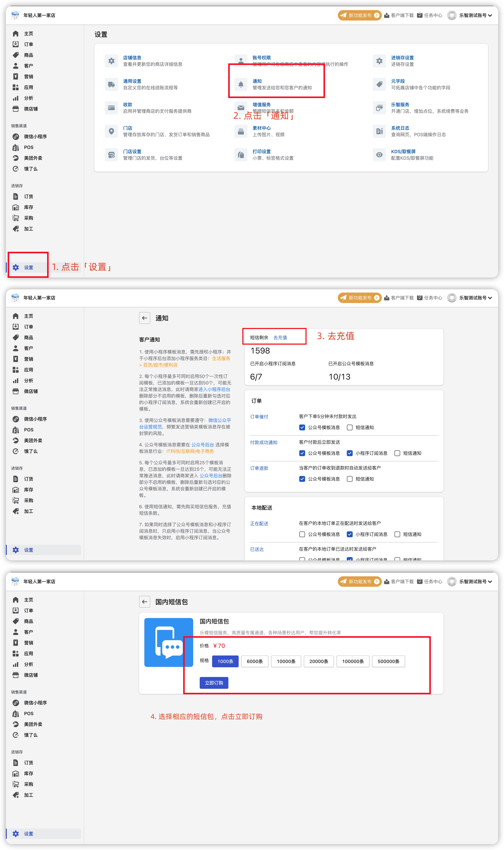Click the 付款成功通知 link

tap(264, 443)
